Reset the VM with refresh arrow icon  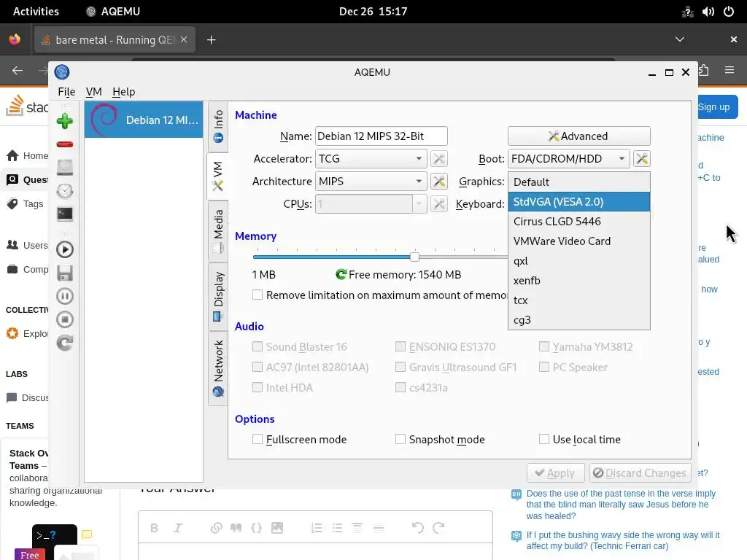pyautogui.click(x=65, y=343)
